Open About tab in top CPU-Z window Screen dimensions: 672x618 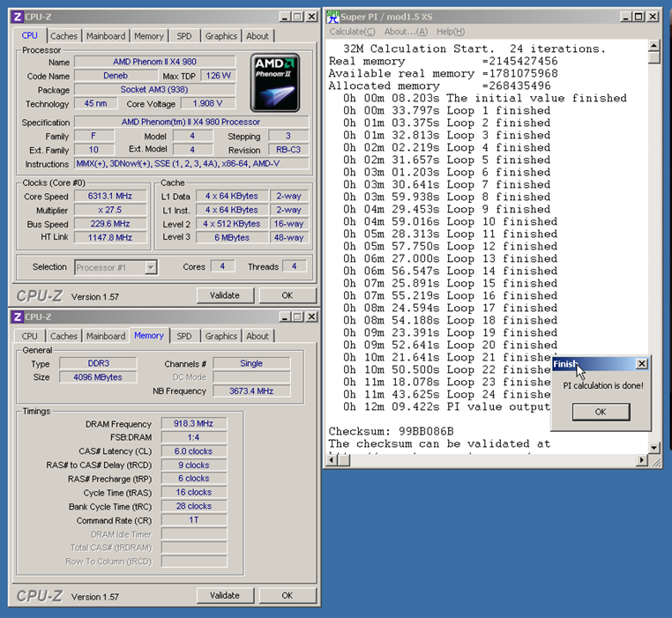pyautogui.click(x=258, y=36)
